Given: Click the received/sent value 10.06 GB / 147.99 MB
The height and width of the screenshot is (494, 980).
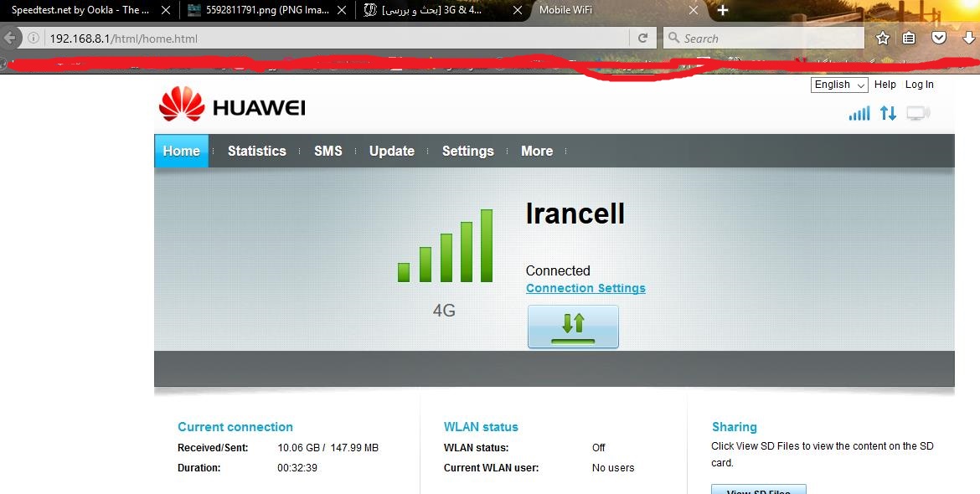Looking at the screenshot, I should [328, 448].
